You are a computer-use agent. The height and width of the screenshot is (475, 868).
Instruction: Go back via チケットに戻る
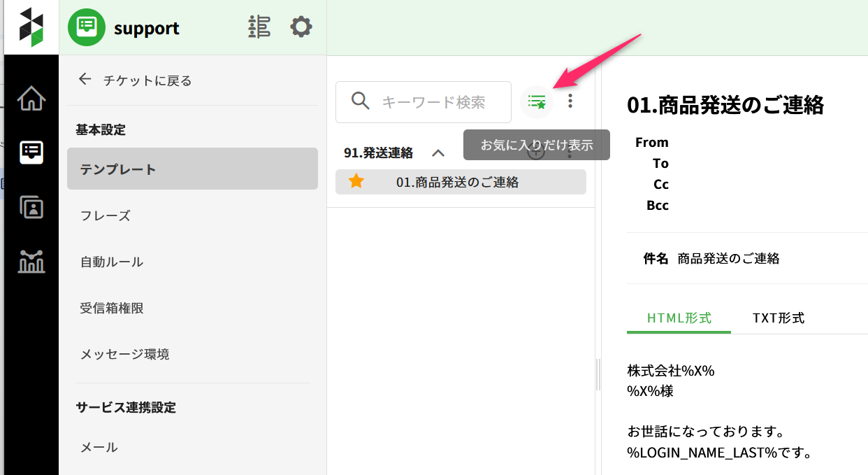point(135,80)
